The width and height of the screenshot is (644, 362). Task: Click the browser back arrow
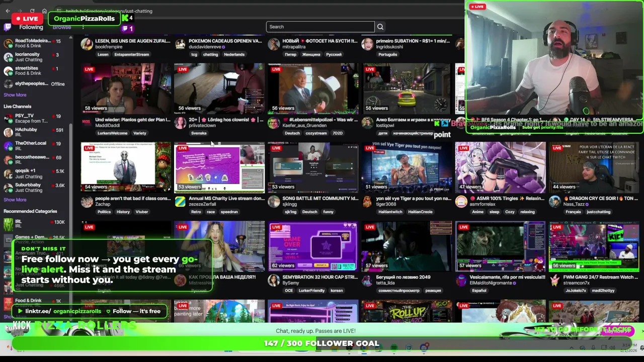(x=8, y=11)
